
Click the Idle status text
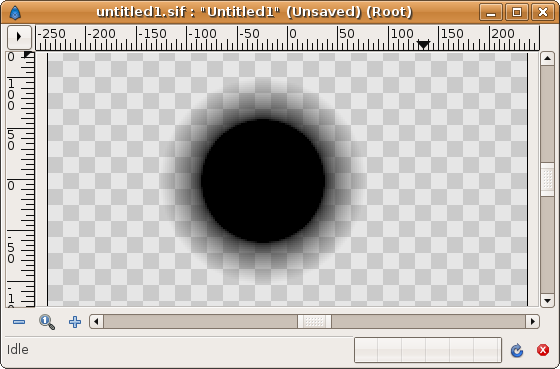click(18, 350)
